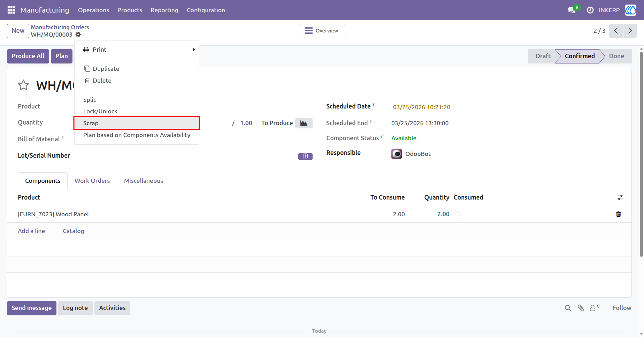Click the vertical page scrollbar
The image size is (644, 337).
(x=641, y=155)
